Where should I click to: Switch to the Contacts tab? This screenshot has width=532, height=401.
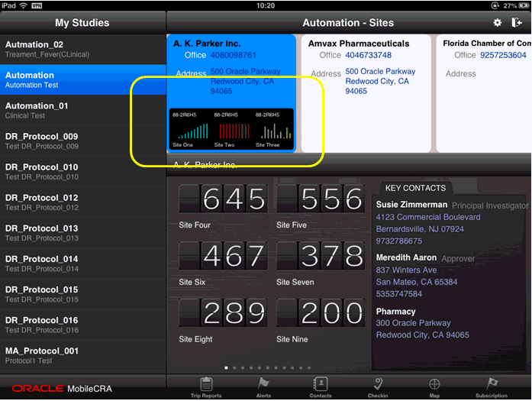tap(321, 387)
